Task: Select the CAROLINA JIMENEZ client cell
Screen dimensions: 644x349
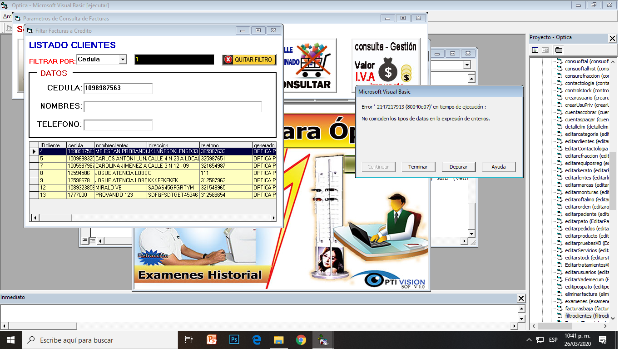Action: pos(121,166)
